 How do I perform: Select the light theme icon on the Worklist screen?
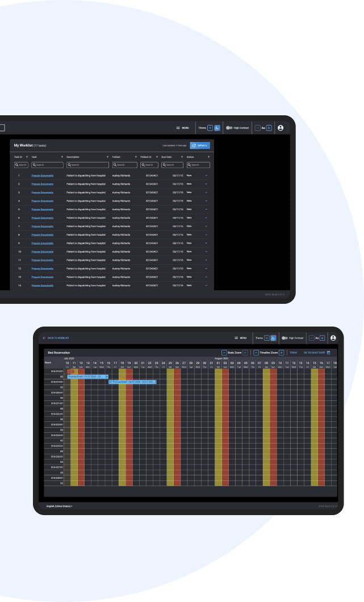[x=210, y=128]
